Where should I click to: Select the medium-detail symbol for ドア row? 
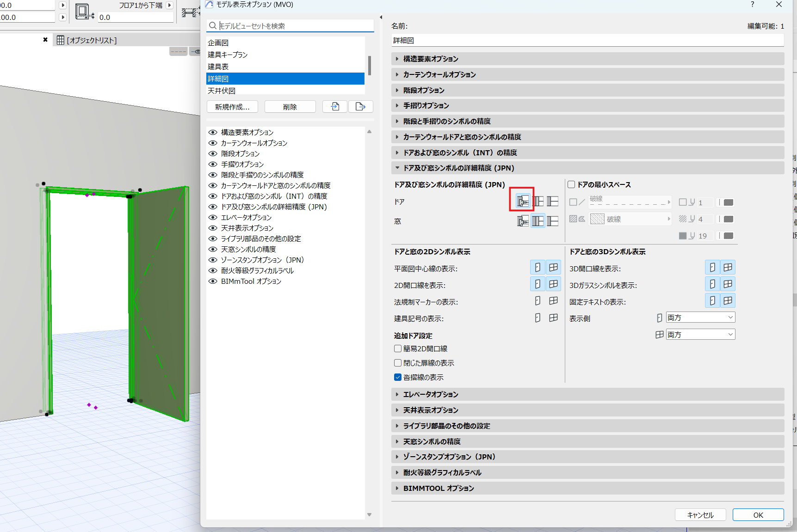click(538, 201)
